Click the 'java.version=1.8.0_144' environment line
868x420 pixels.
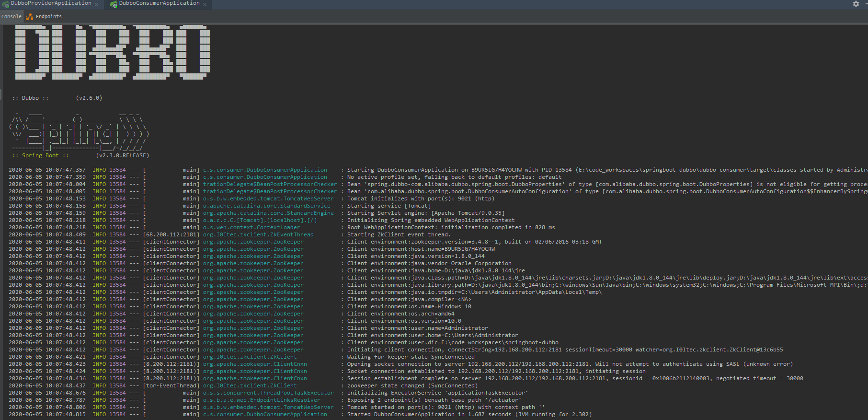coord(416,256)
